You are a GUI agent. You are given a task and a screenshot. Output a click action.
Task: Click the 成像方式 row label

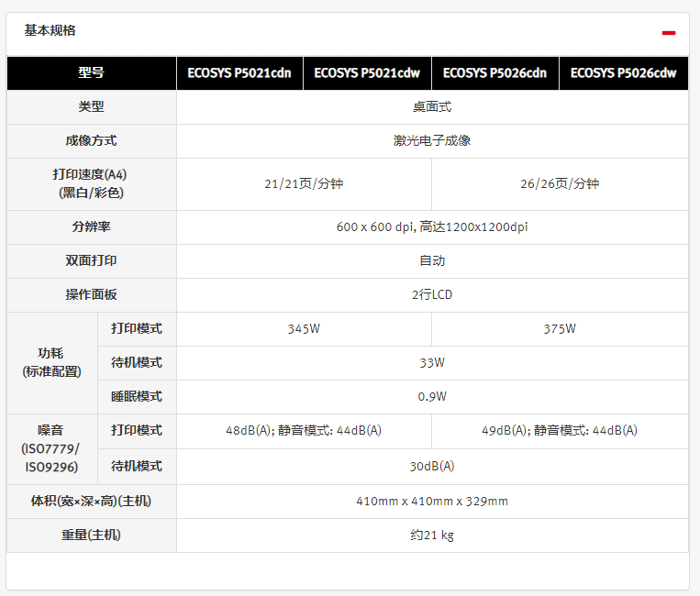92,141
